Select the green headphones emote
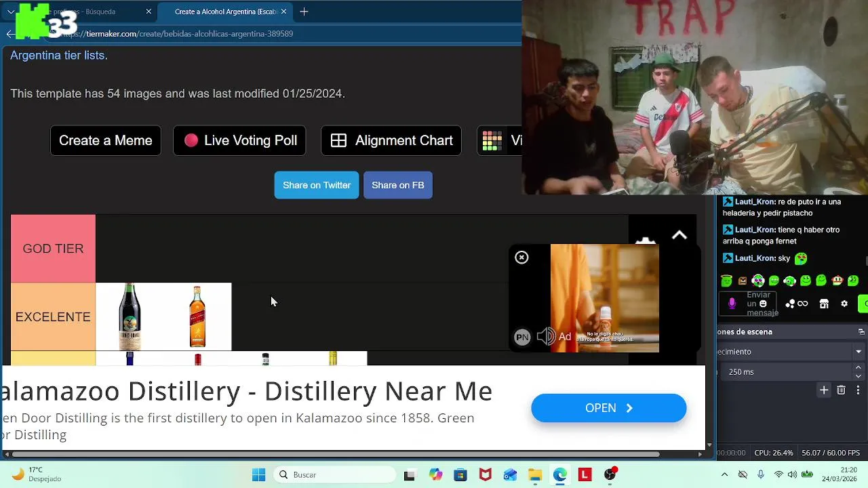This screenshot has width=868, height=488. coord(758,281)
